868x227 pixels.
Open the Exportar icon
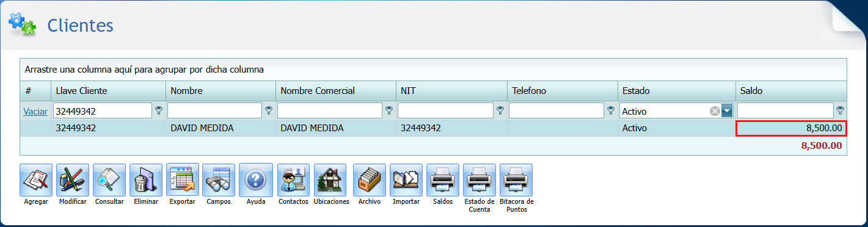[183, 179]
